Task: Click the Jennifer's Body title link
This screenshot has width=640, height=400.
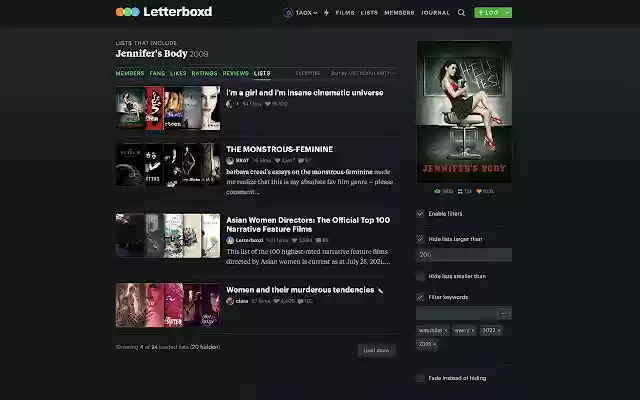Action: pyautogui.click(x=151, y=53)
